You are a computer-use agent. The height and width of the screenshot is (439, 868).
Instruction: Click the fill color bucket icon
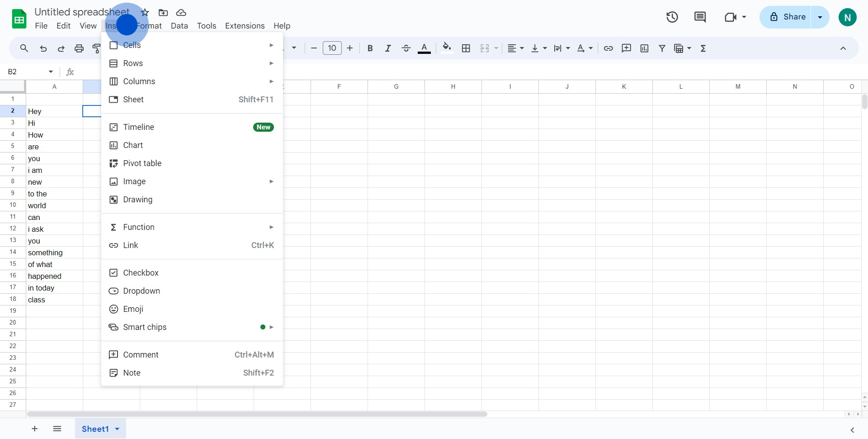pyautogui.click(x=447, y=48)
